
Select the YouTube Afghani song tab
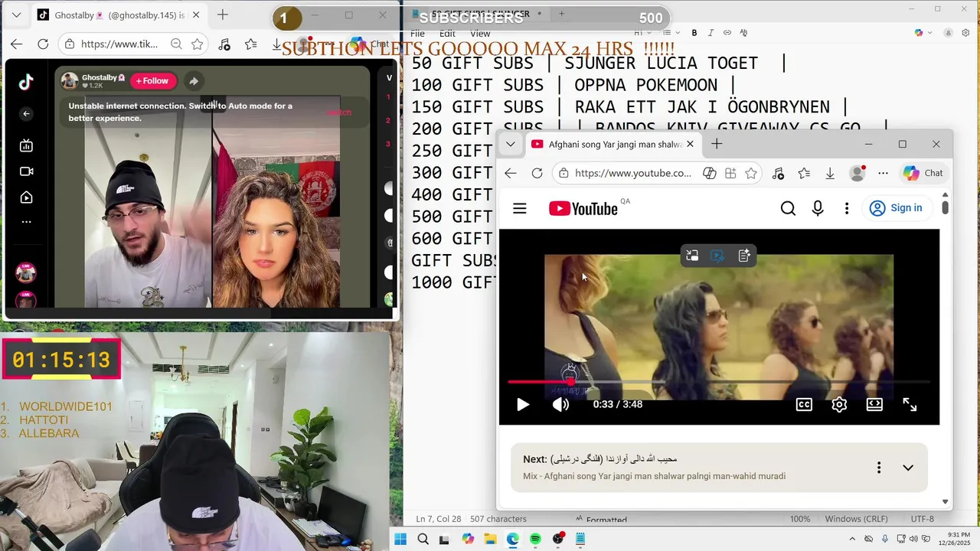click(612, 144)
